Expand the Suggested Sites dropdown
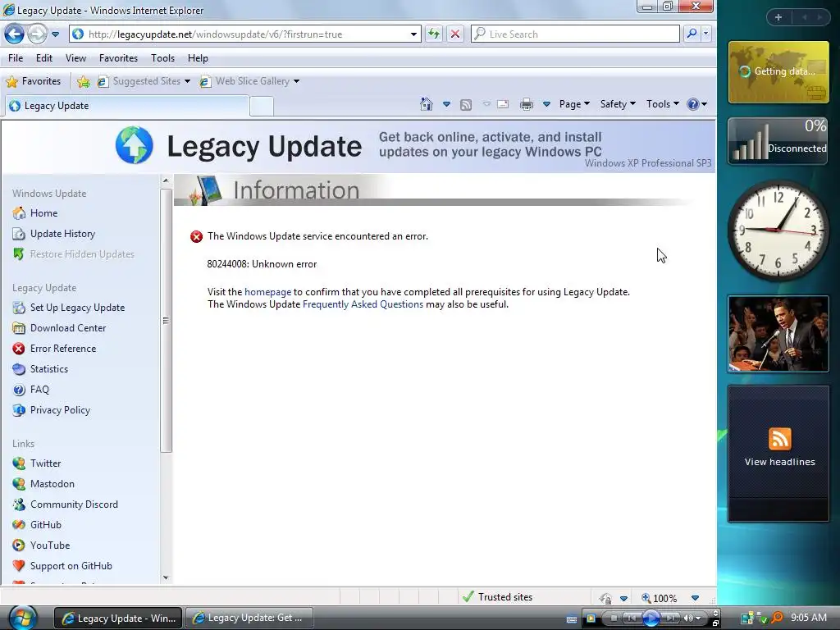The width and height of the screenshot is (840, 630). [187, 81]
